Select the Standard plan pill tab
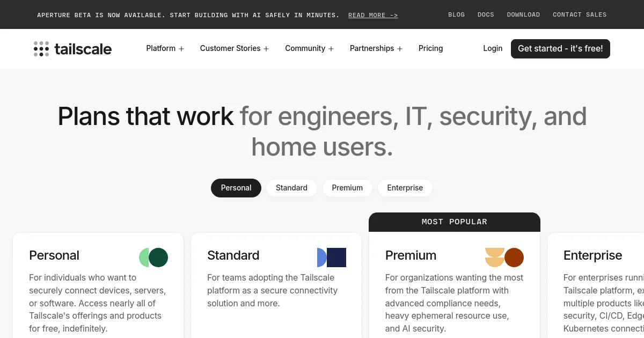The width and height of the screenshot is (644, 338). (x=291, y=188)
